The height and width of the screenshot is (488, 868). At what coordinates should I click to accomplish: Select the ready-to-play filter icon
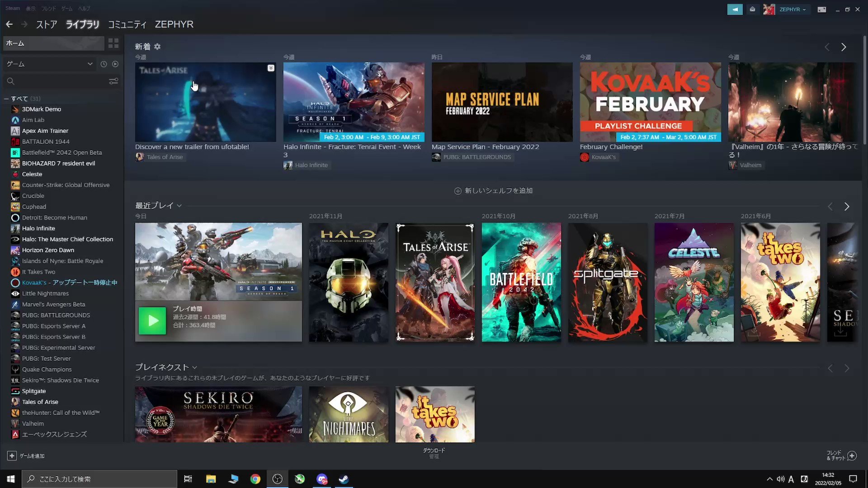click(115, 64)
